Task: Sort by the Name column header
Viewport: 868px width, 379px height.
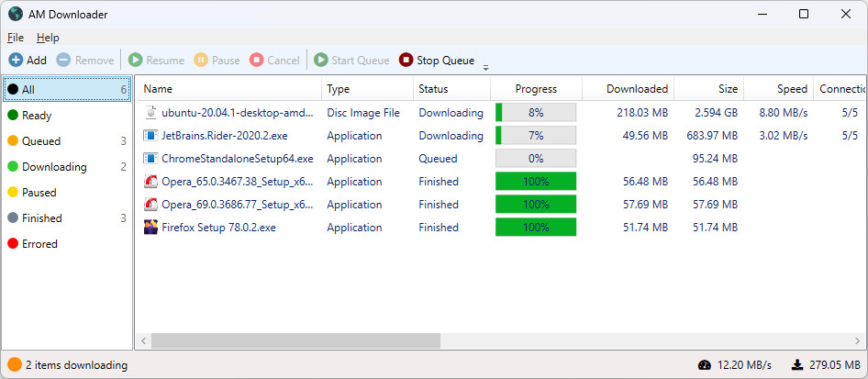Action: point(229,88)
